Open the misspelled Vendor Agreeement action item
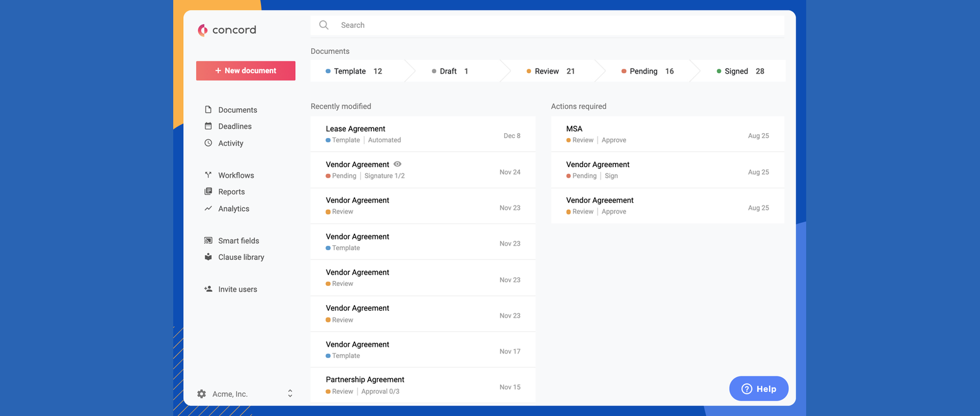Viewport: 980px width, 416px height. tap(668, 206)
